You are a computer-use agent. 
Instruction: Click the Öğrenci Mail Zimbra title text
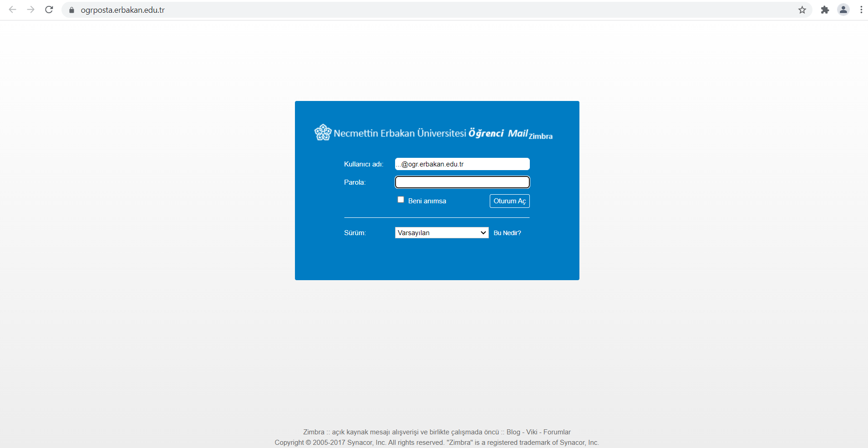[510, 133]
